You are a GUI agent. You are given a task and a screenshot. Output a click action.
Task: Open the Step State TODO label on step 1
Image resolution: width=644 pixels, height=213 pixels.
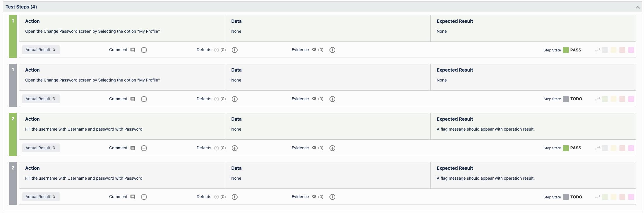click(x=576, y=99)
